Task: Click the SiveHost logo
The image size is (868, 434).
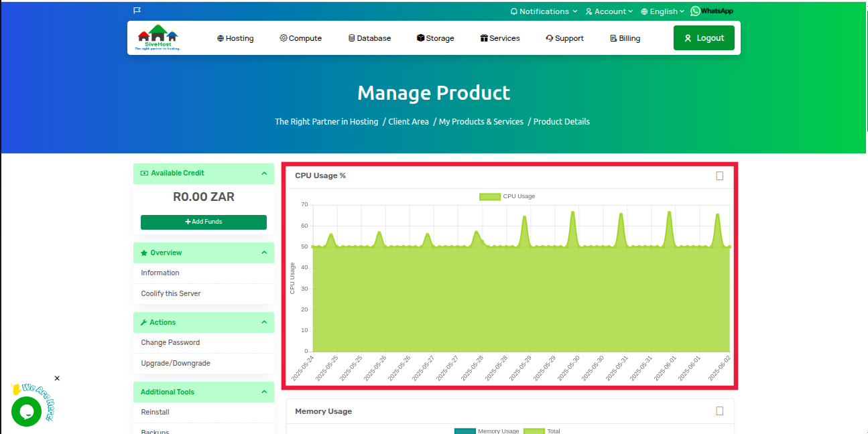Action: tap(158, 38)
